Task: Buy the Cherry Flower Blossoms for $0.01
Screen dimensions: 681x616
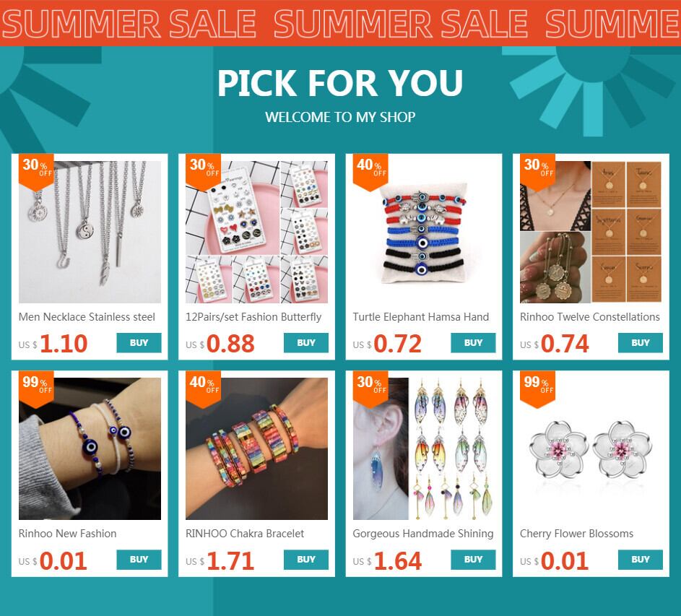Action: tap(641, 560)
